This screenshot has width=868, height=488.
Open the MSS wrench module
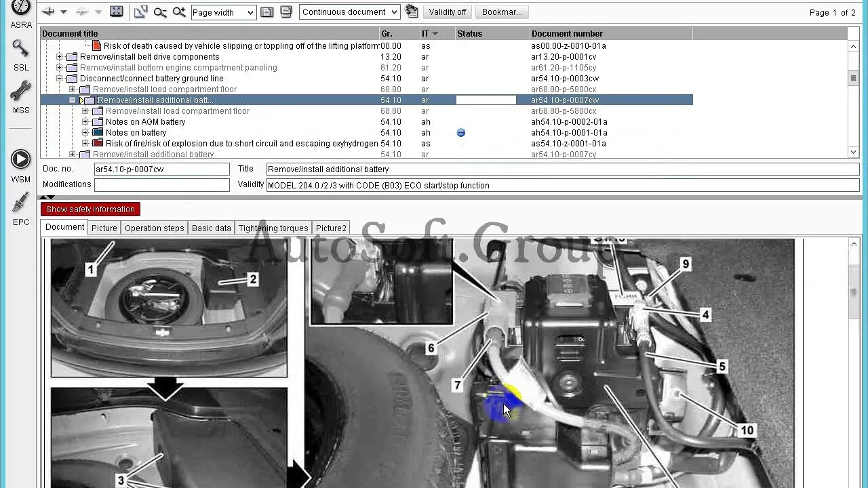tap(21, 98)
